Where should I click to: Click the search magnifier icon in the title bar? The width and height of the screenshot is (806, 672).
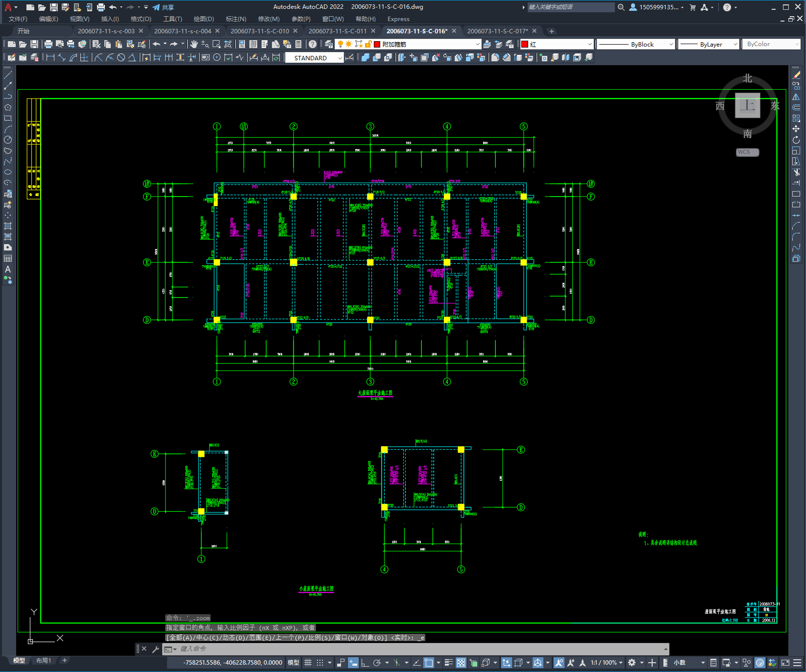click(621, 7)
